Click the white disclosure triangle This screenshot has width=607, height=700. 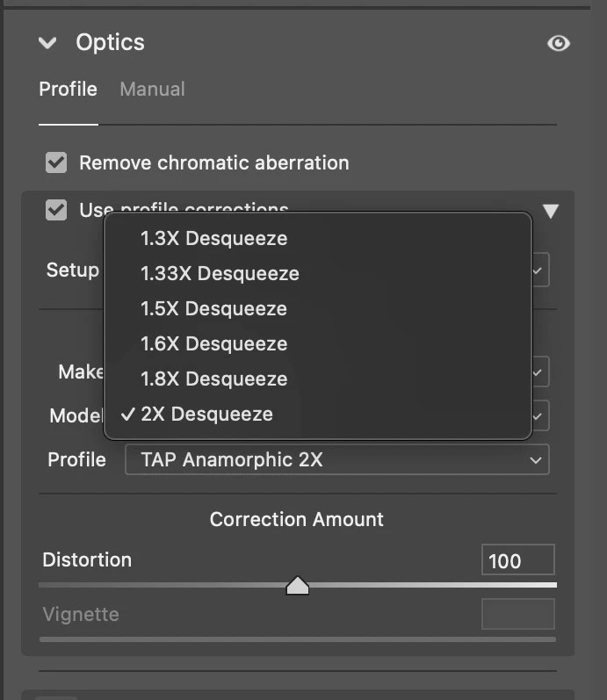550,211
